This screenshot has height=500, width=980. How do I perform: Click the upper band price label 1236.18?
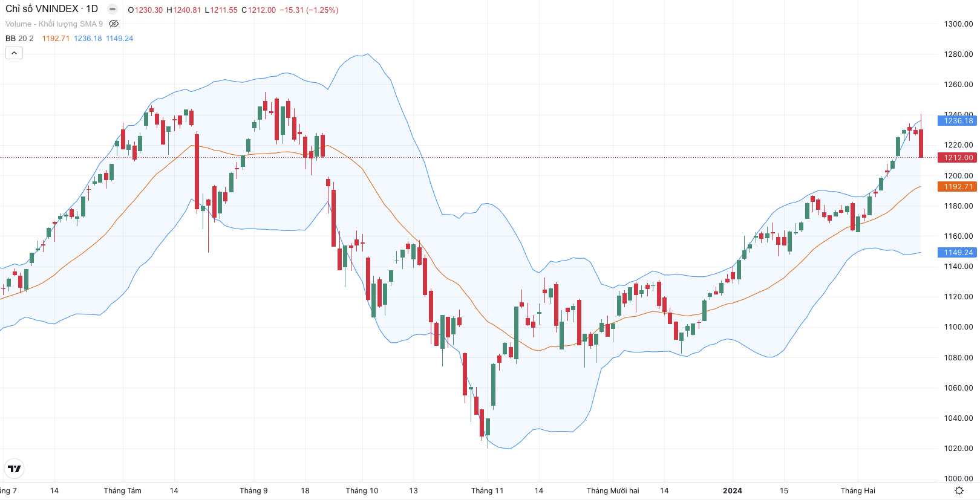coord(957,121)
